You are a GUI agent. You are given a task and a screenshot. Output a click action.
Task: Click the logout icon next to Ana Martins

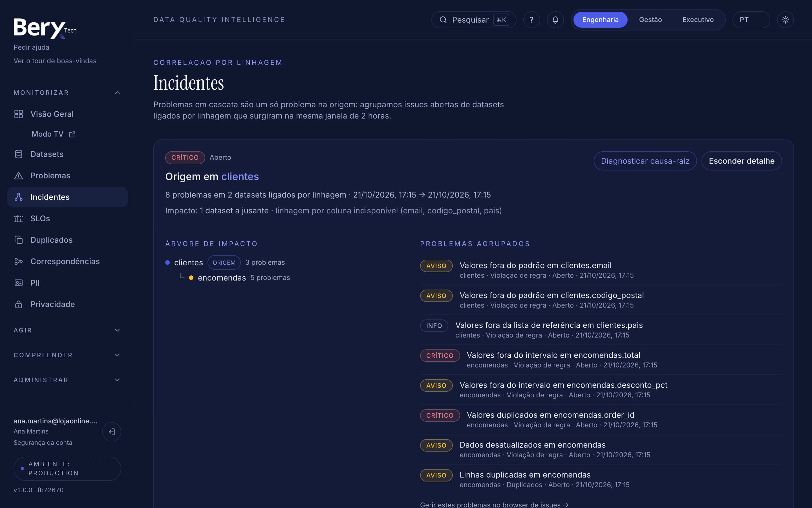click(111, 432)
